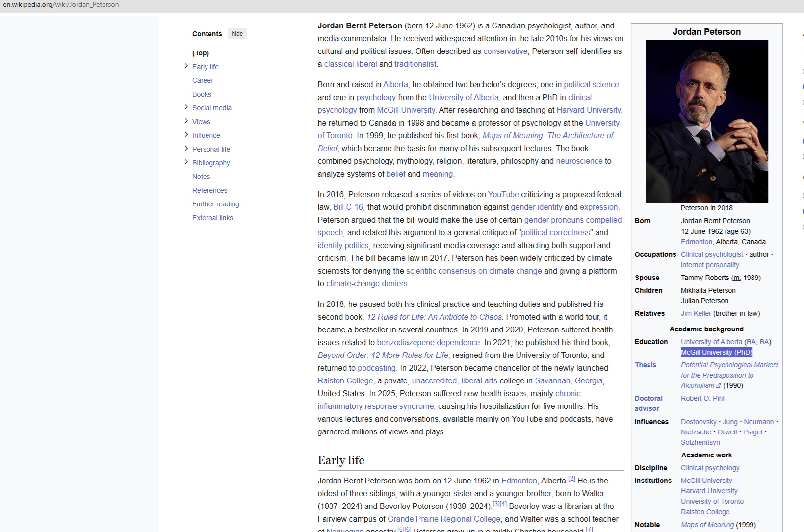
Task: Hide the Contents sidebar with the hide button
Action: point(237,34)
